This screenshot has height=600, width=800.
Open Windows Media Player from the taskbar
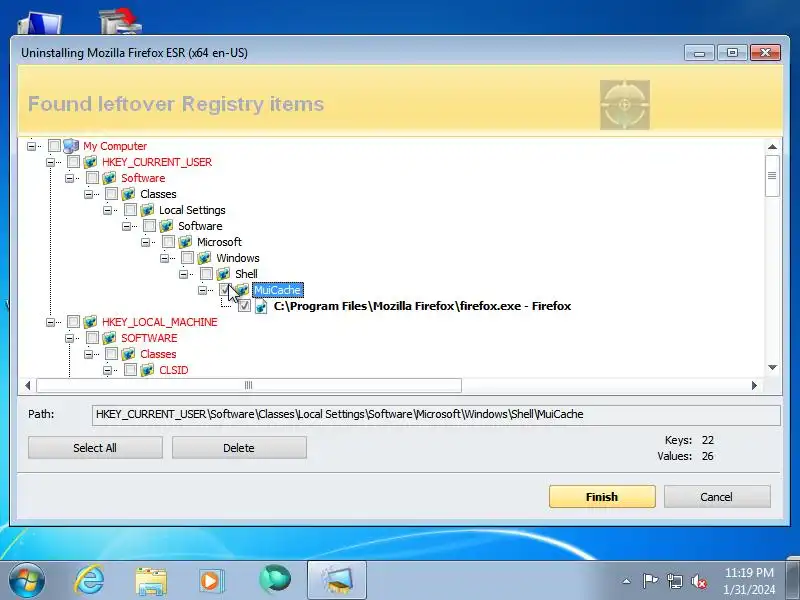(211, 581)
